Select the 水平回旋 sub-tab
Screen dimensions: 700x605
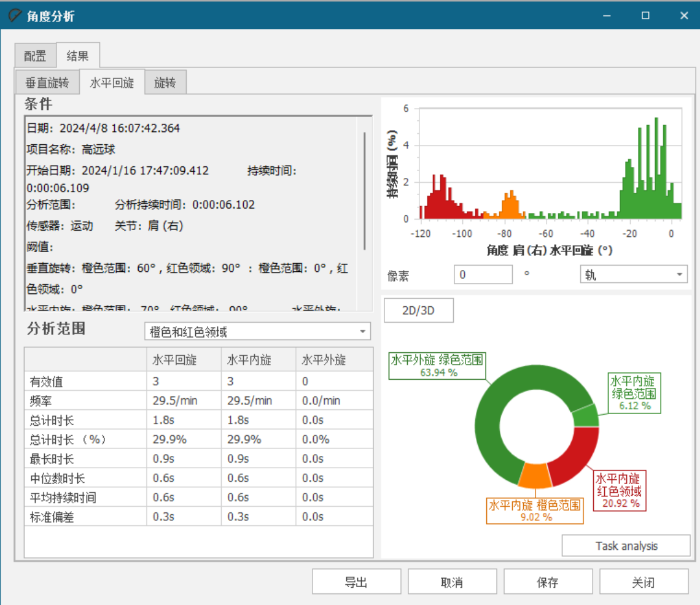(x=112, y=83)
